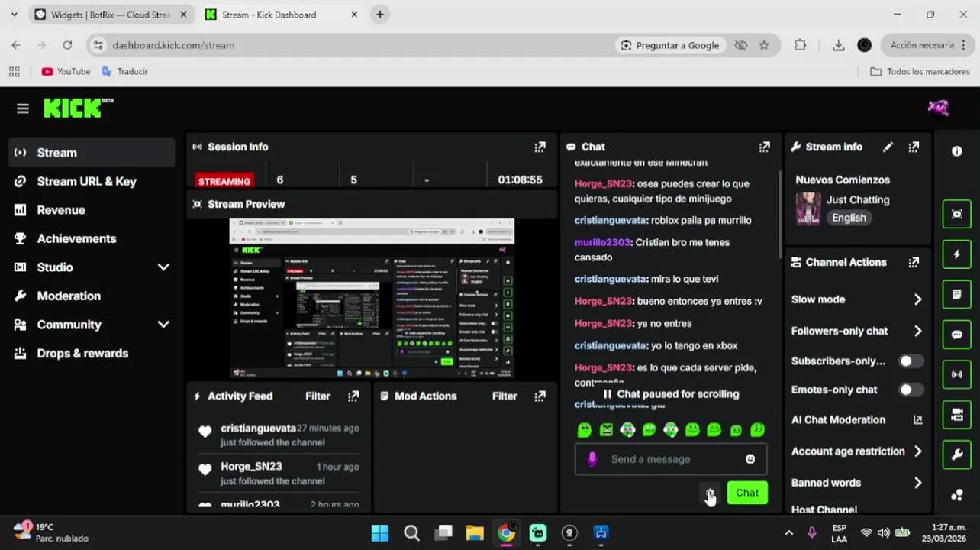Open the emoji picker in the message box

point(750,459)
